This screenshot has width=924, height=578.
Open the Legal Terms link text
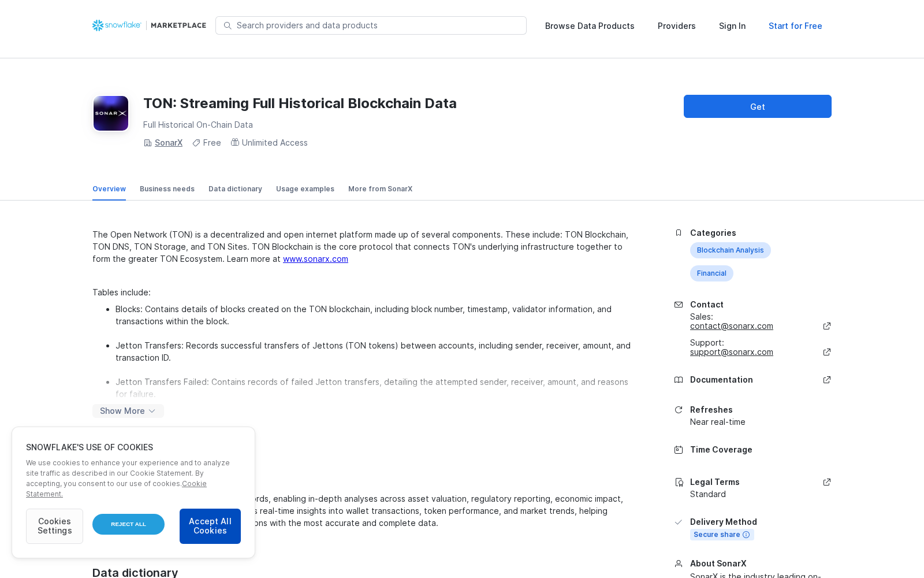(715, 482)
